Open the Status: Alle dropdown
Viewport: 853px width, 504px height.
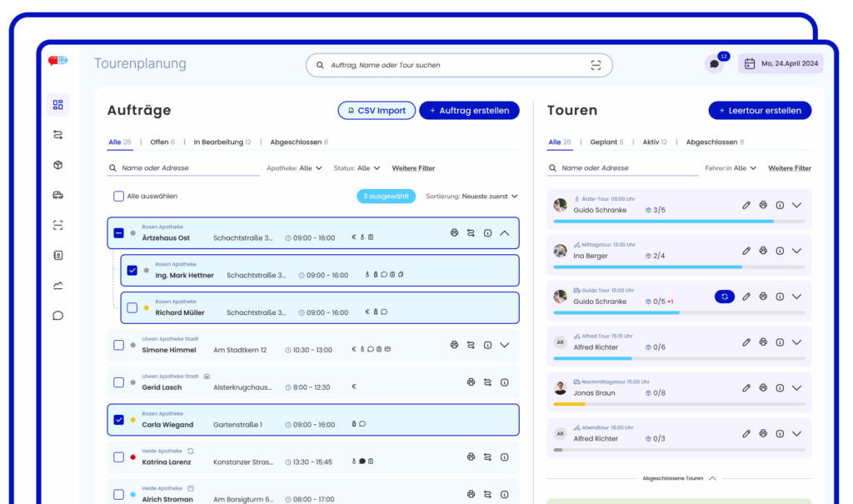tap(357, 168)
